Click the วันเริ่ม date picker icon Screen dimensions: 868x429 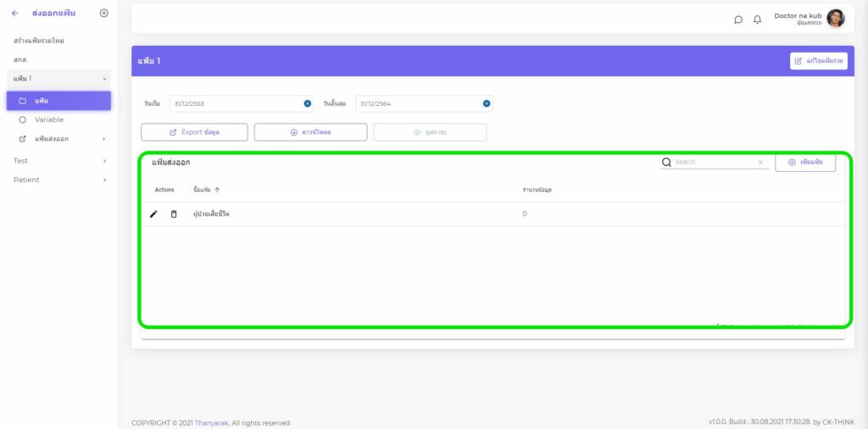[308, 103]
